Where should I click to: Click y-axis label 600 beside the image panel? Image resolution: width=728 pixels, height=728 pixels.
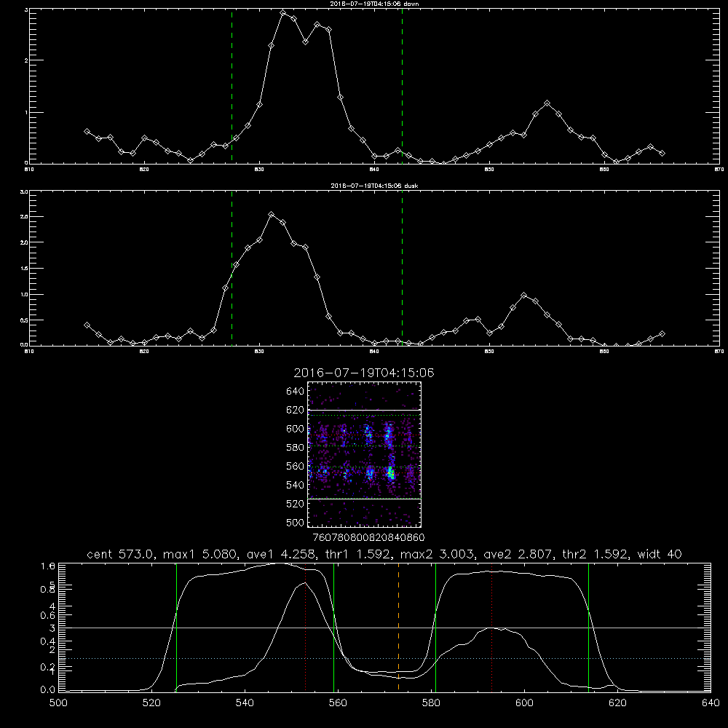pyautogui.click(x=296, y=429)
